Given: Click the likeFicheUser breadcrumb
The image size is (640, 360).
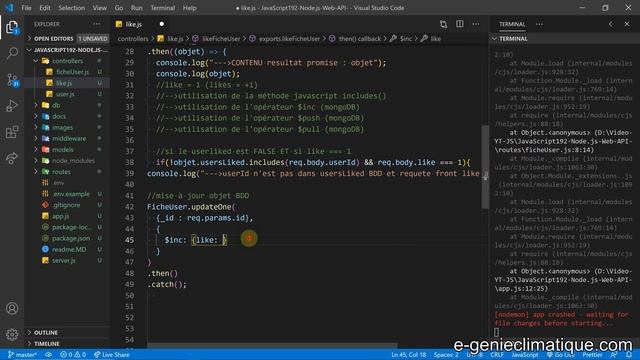Looking at the screenshot, I should [221, 39].
